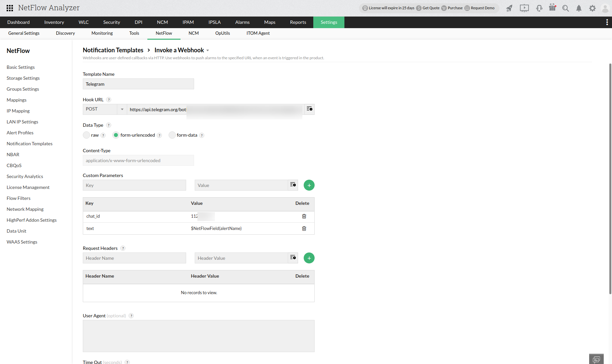612x364 pixels.
Task: Switch to the Alarms tab
Action: pyautogui.click(x=242, y=22)
